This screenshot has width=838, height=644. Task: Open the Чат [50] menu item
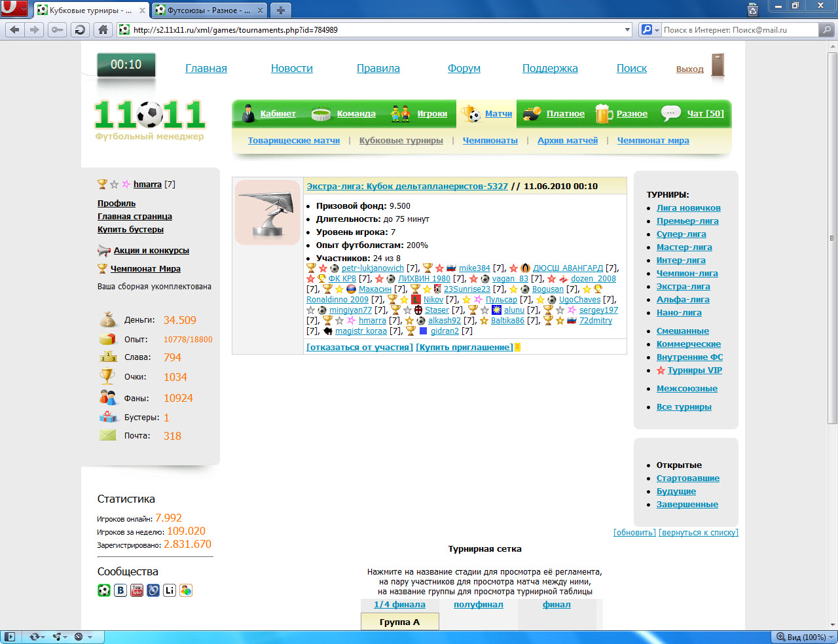pos(704,114)
